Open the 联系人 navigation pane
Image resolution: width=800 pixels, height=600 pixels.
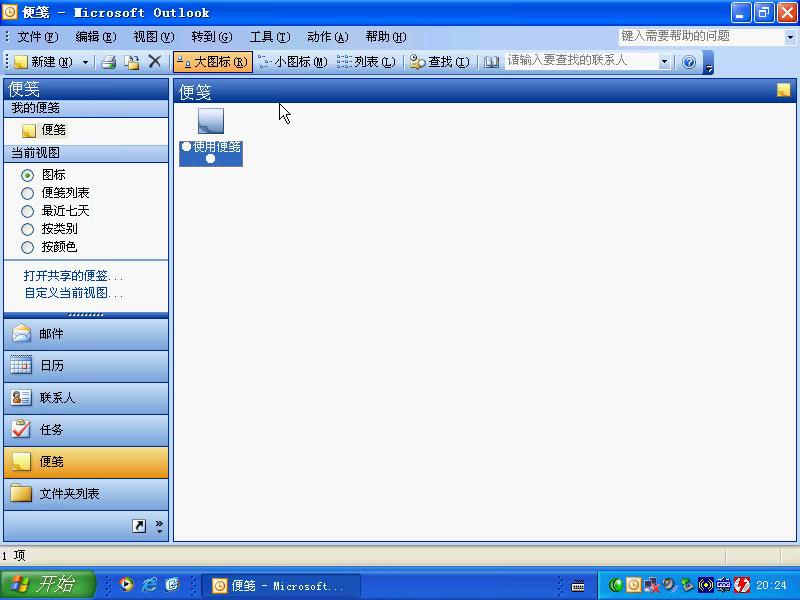click(86, 398)
